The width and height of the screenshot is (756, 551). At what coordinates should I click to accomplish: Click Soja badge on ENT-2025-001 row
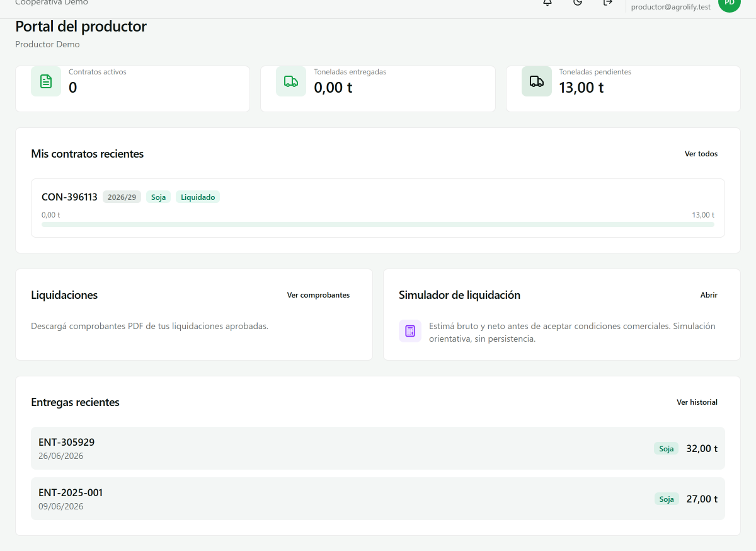point(667,499)
